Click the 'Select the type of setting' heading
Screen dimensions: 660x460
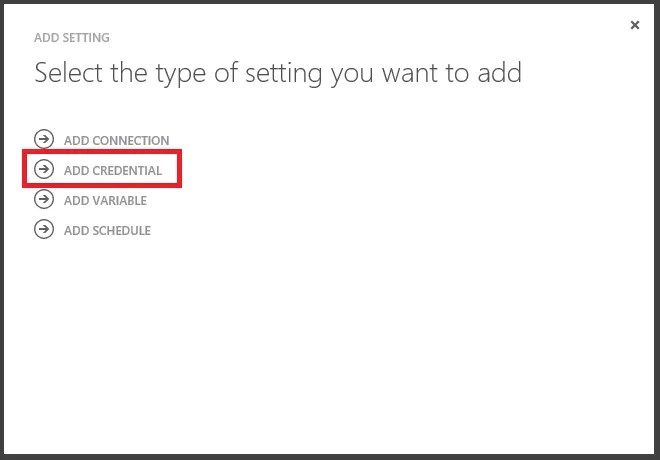[x=278, y=73]
